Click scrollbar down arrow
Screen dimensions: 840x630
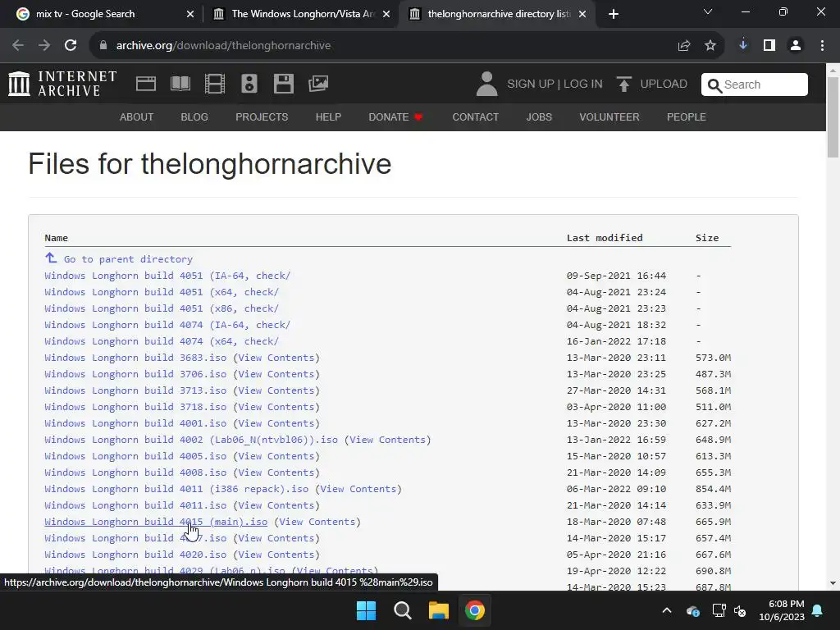(x=833, y=583)
